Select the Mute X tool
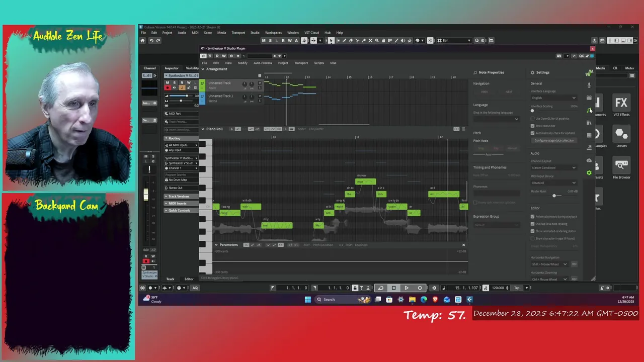The width and height of the screenshot is (644, 362). [x=370, y=41]
